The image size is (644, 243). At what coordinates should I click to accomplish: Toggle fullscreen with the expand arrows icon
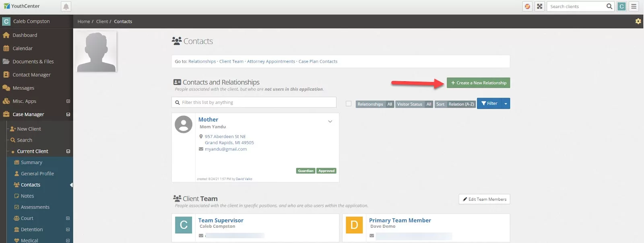540,6
